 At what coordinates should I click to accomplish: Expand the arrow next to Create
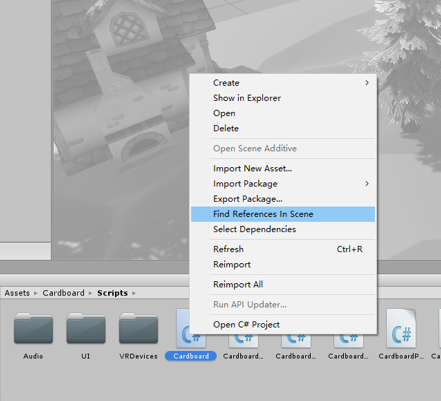(x=367, y=83)
